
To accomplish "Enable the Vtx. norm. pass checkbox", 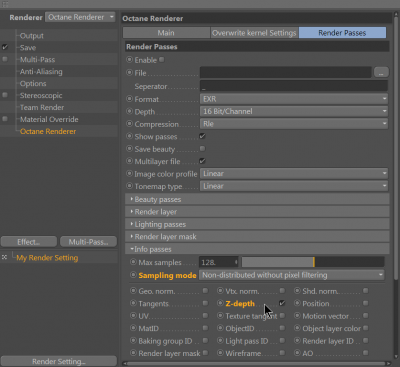I will 282,291.
